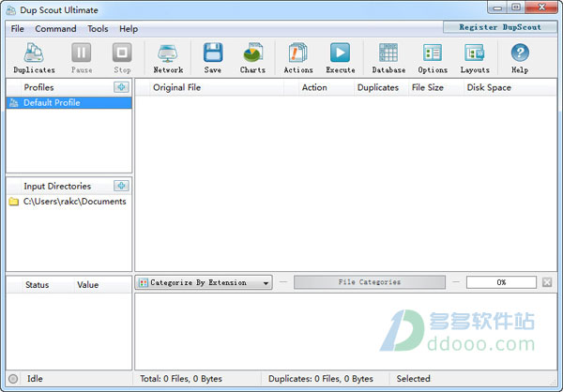Click the idle status indicator icon
This screenshot has height=392, width=563.
coord(13,379)
